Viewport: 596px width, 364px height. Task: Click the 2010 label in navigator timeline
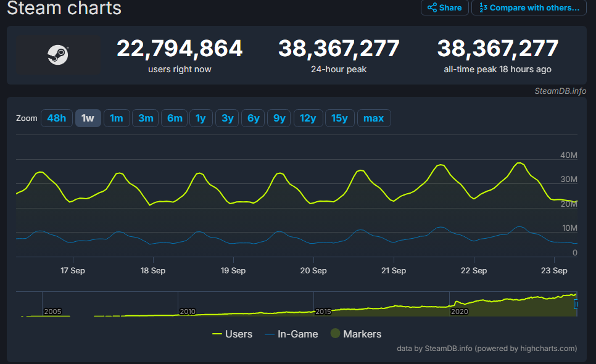(x=188, y=312)
